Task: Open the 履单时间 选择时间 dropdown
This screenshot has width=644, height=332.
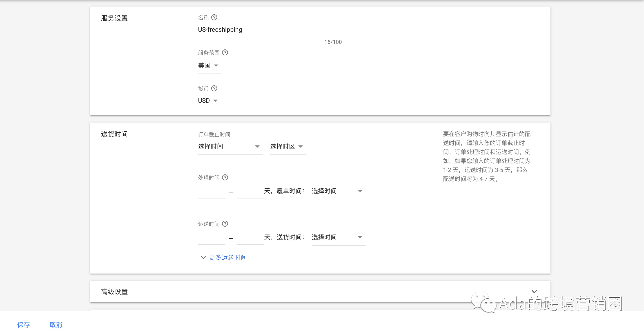Action: click(x=338, y=191)
